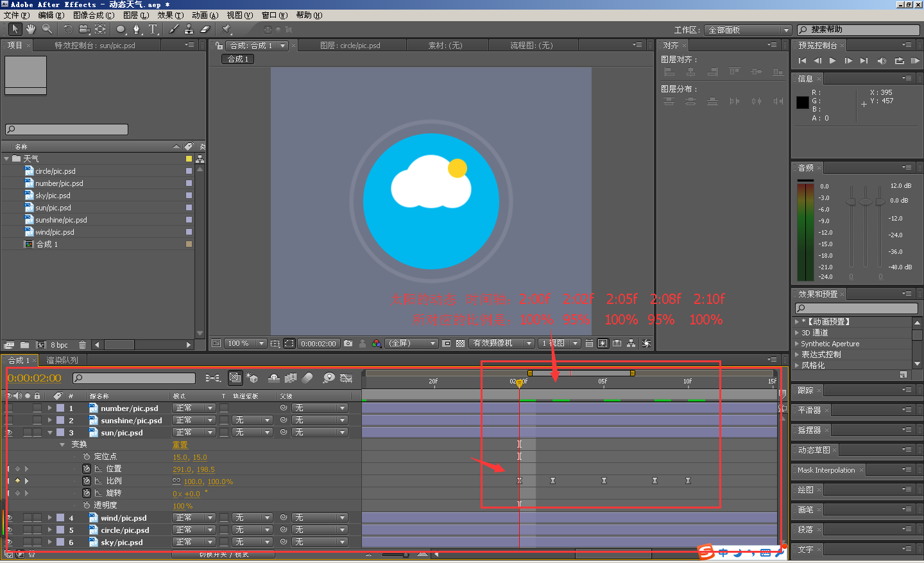Select the Hand tool in toolbar
This screenshot has width=924, height=563.
pos(31,29)
